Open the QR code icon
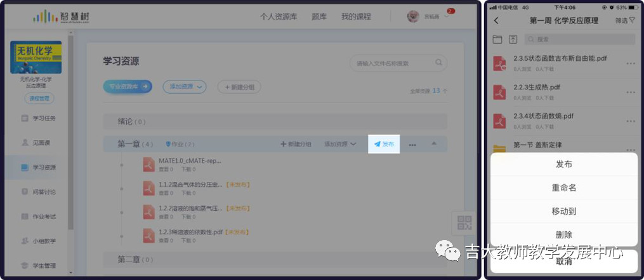This screenshot has height=280, width=644. click(464, 222)
